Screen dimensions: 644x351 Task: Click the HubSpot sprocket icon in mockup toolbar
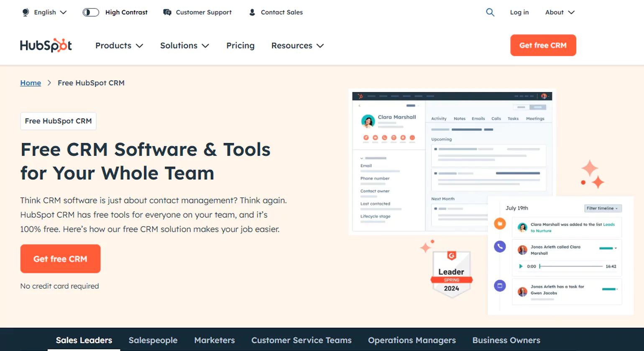pyautogui.click(x=360, y=96)
